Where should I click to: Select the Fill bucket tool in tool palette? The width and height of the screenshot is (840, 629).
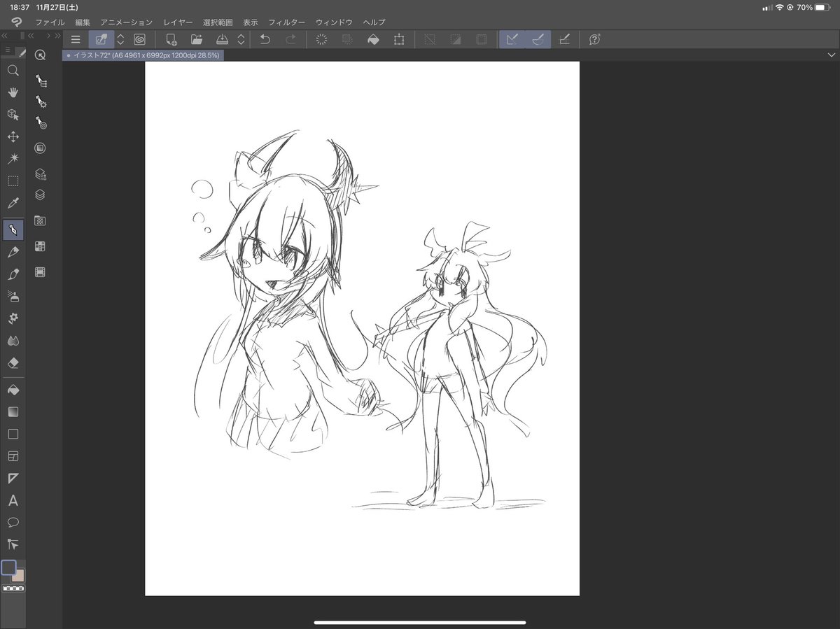point(13,390)
